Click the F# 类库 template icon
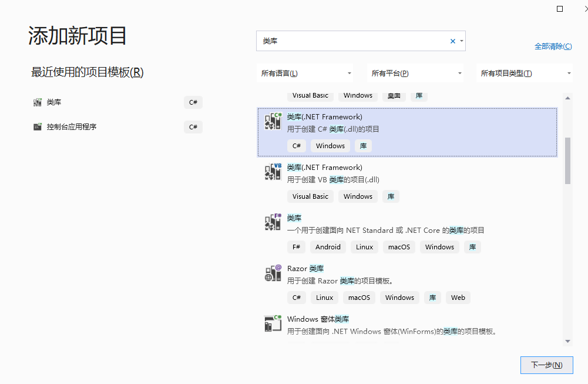Screen dimensions: 588x384 pos(273,222)
